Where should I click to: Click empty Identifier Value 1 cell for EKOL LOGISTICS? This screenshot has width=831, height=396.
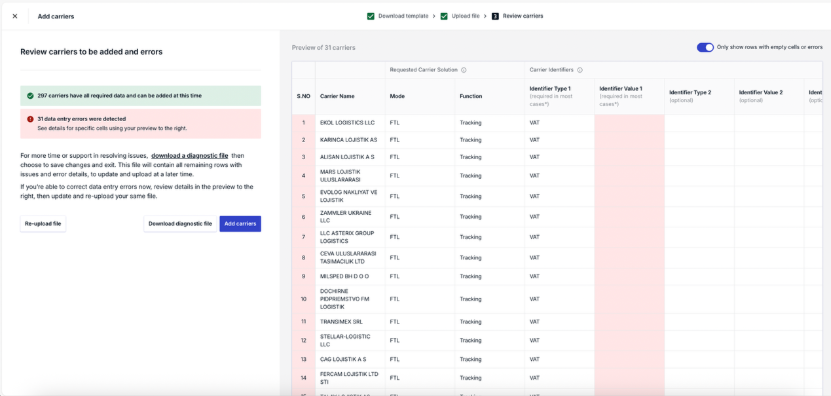pyautogui.click(x=629, y=122)
